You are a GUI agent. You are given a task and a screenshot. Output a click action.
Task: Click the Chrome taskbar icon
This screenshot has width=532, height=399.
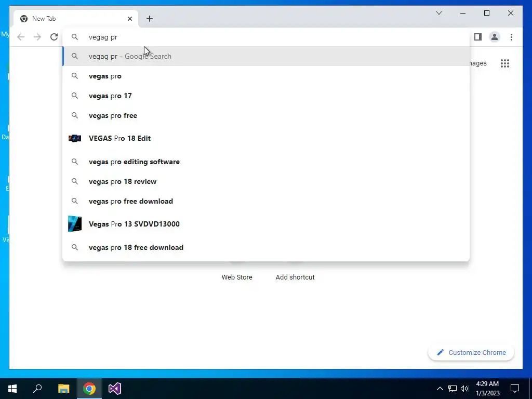pyautogui.click(x=89, y=389)
